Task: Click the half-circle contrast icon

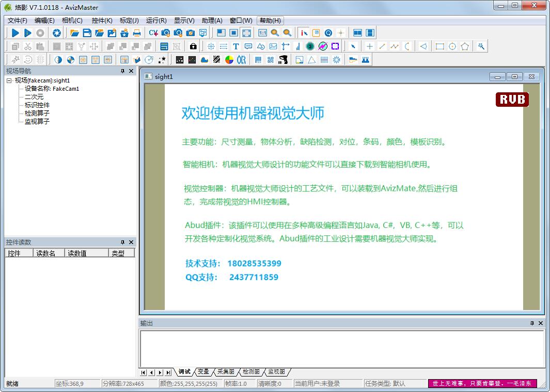Action: coord(58,60)
